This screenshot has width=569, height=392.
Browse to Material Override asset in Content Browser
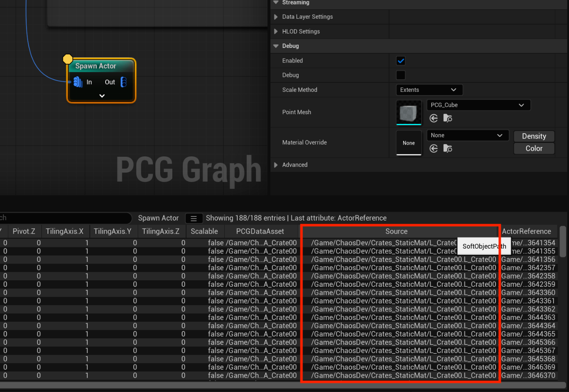[x=447, y=149]
